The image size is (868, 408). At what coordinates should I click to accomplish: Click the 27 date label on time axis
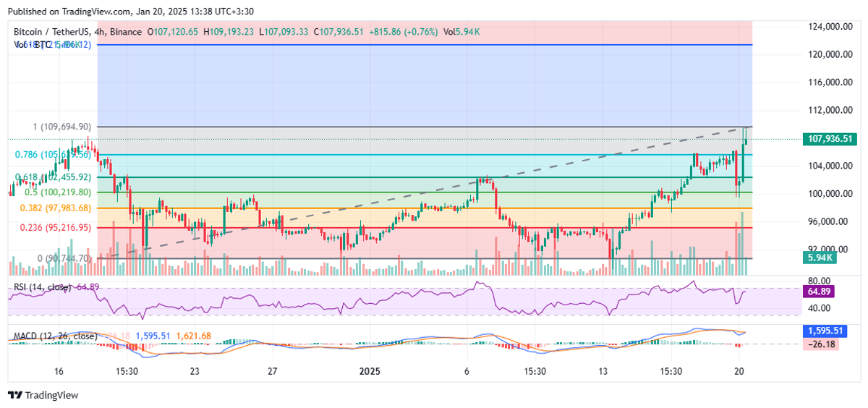pyautogui.click(x=272, y=371)
